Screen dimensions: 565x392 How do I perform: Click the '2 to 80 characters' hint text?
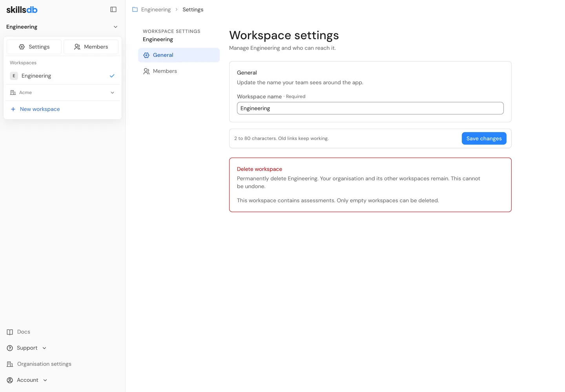pos(281,138)
